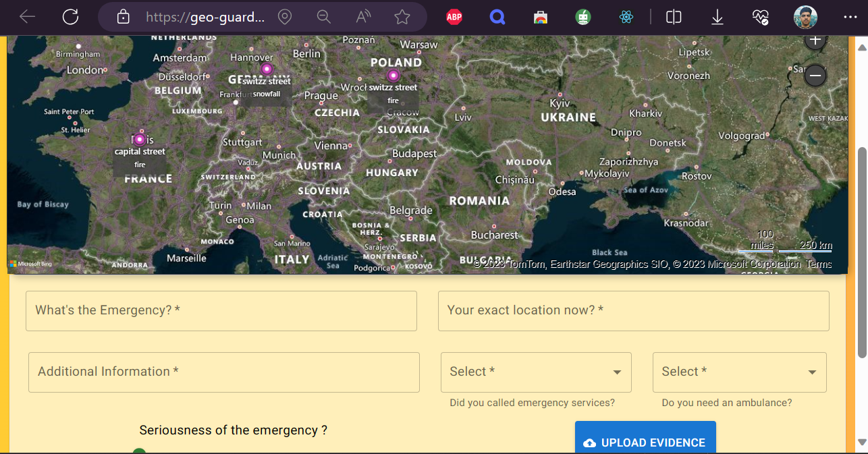This screenshot has height=454, width=868.
Task: Expand the need an ambulance dropdown
Action: [x=739, y=372]
